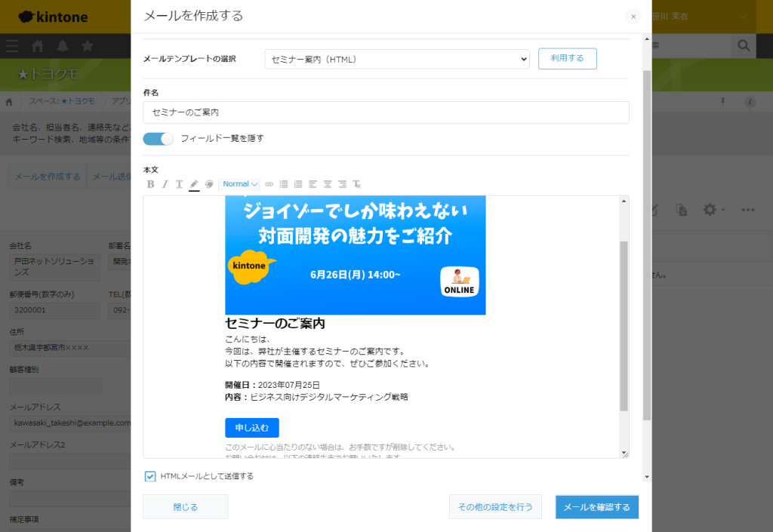Open the settings gear icon in background
773x532 pixels.
pos(710,210)
